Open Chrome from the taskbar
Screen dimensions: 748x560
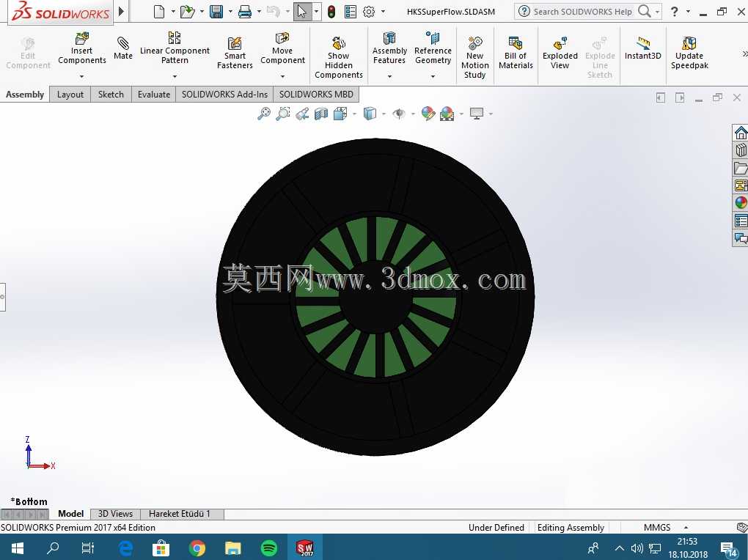197,548
